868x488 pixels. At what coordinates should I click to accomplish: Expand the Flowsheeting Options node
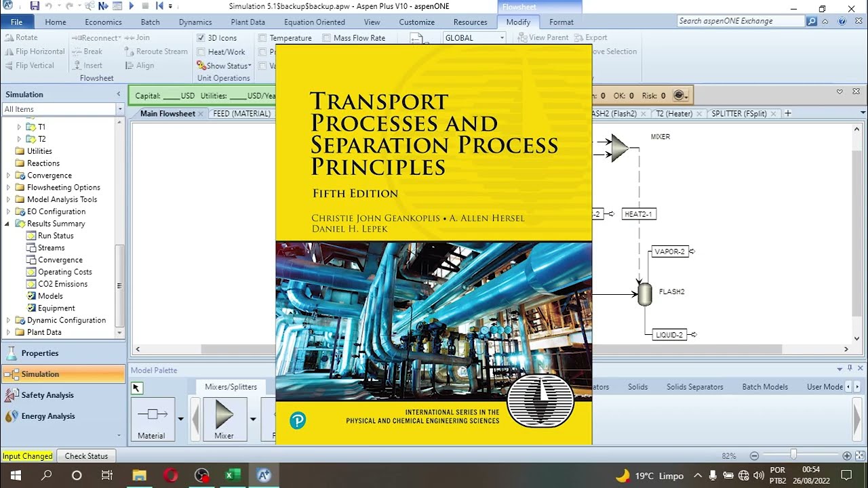coord(8,188)
